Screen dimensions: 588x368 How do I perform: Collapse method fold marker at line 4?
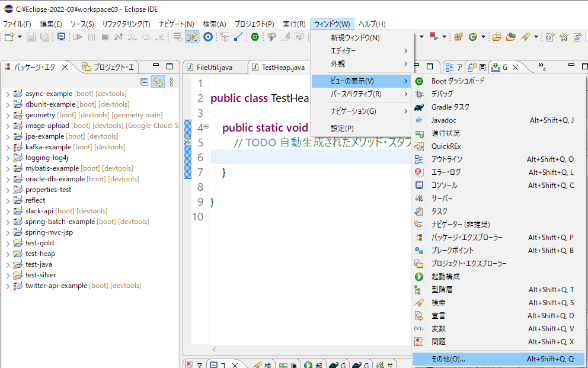[x=206, y=127]
